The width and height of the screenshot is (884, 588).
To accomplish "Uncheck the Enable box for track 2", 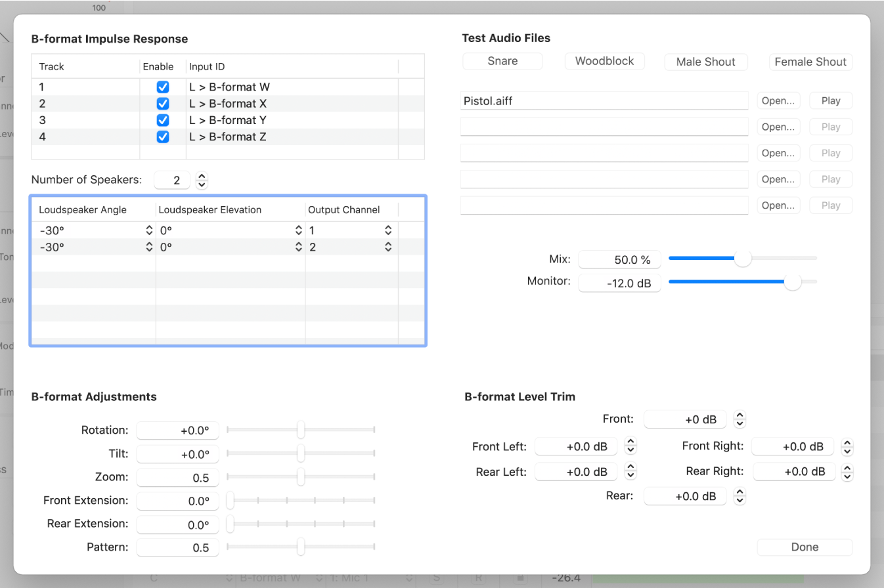I will point(163,104).
